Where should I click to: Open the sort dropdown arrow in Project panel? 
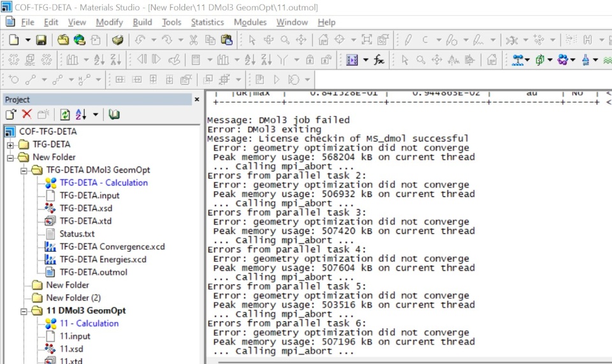[96, 115]
